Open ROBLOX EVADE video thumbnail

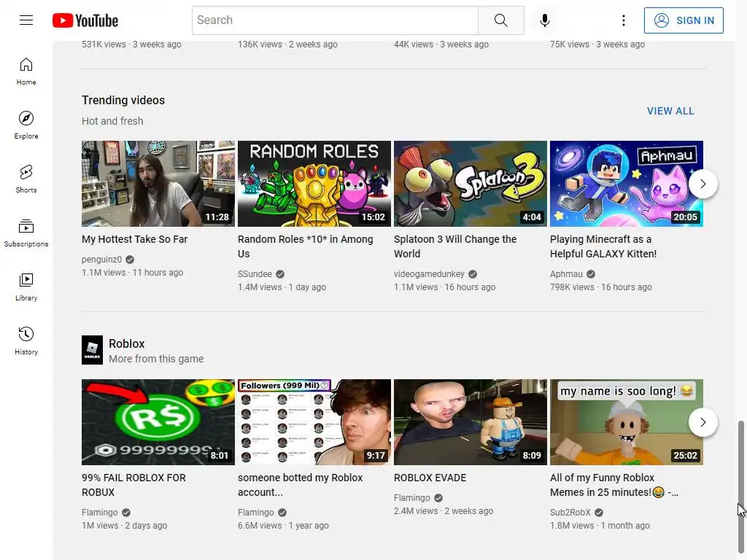click(471, 422)
